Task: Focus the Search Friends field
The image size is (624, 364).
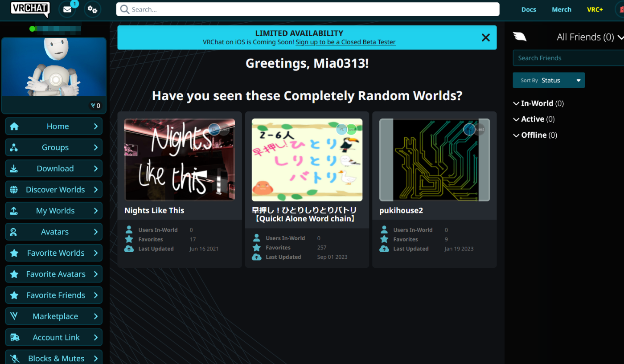Action: tap(568, 58)
